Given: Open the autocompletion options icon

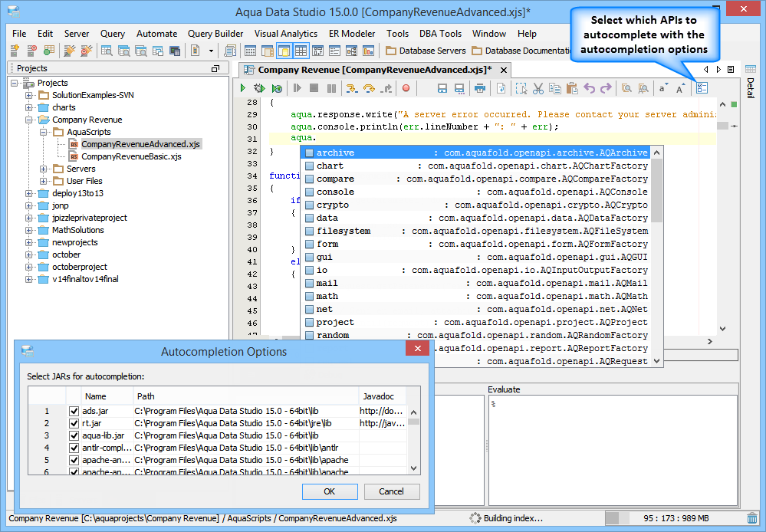Looking at the screenshot, I should (702, 89).
